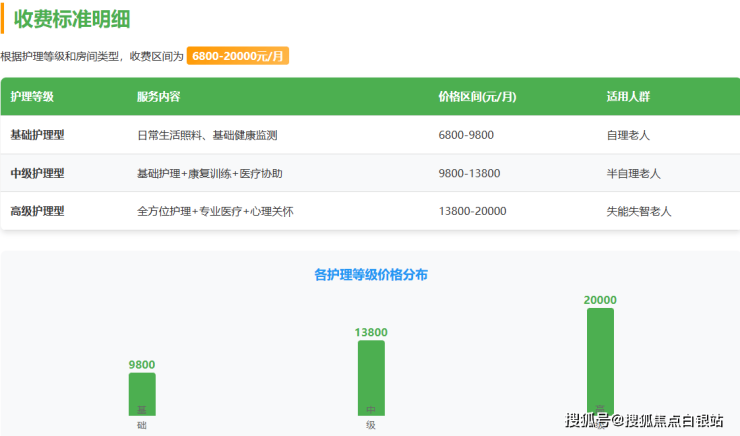Click the 半自理老人 cell

coord(633,173)
